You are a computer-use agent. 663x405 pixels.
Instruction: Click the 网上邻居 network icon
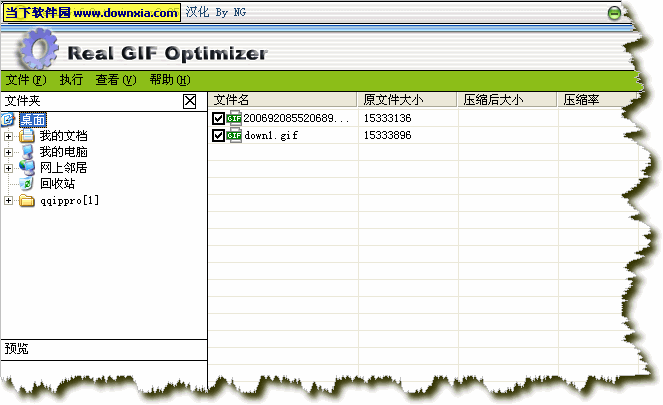(x=27, y=168)
